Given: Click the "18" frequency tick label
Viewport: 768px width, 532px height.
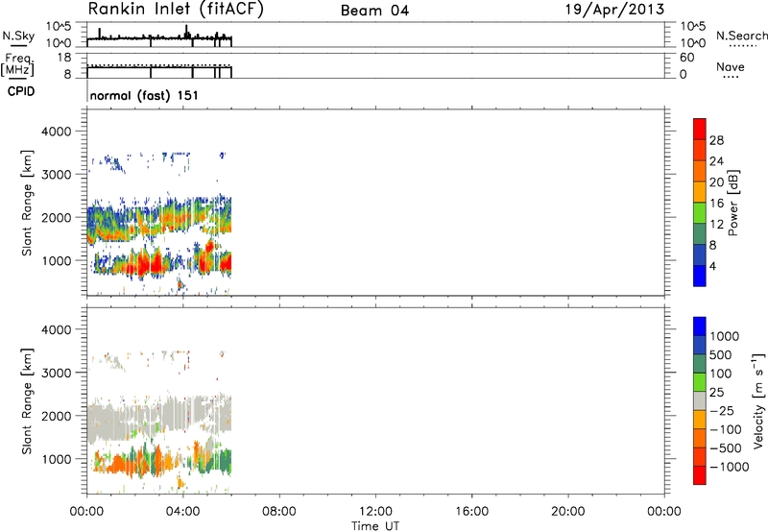Looking at the screenshot, I should tap(63, 58).
